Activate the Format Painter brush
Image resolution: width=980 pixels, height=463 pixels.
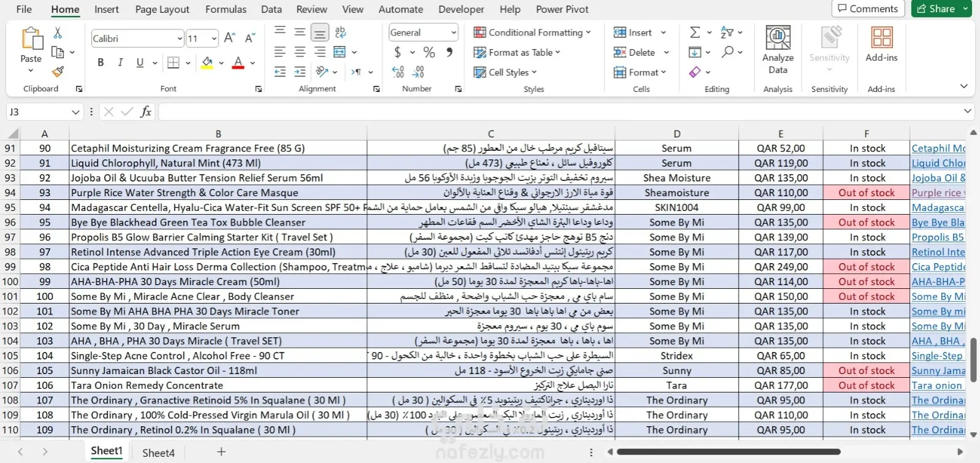pos(58,72)
